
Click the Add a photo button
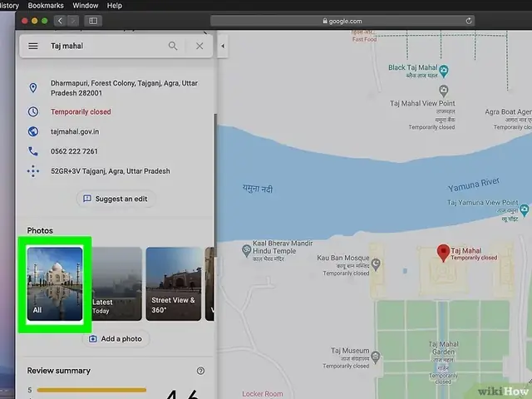(116, 338)
